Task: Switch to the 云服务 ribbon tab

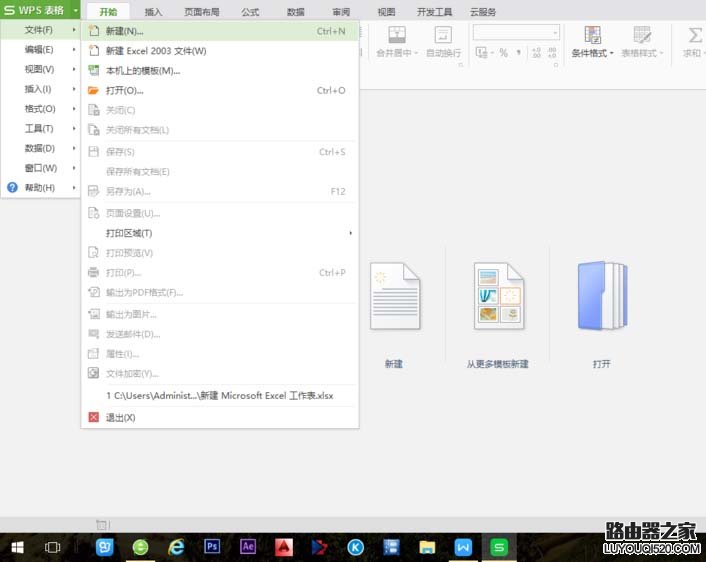Action: pos(483,12)
